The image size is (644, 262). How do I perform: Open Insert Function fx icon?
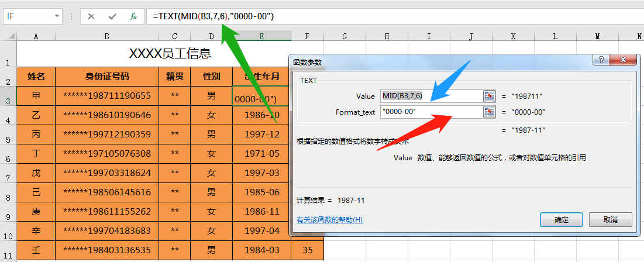133,17
